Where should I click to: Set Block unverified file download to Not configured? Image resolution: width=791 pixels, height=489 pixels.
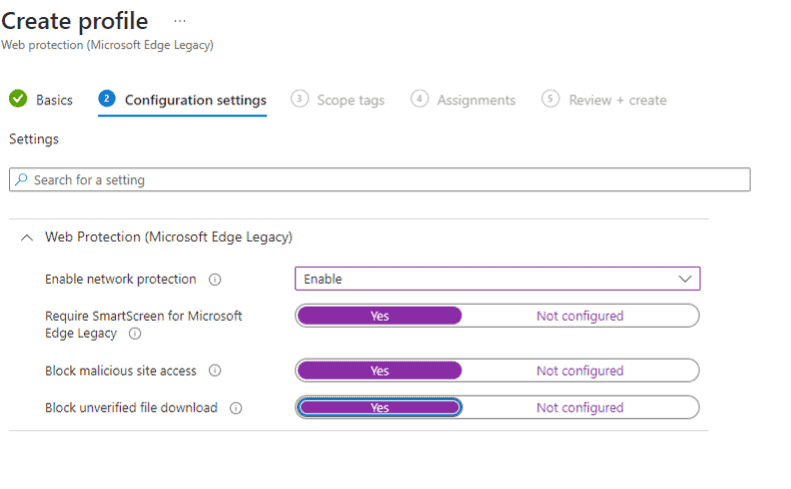click(580, 408)
